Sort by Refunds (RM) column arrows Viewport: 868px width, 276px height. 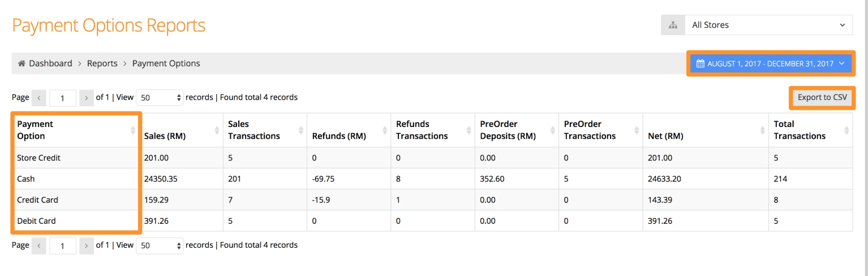[385, 130]
